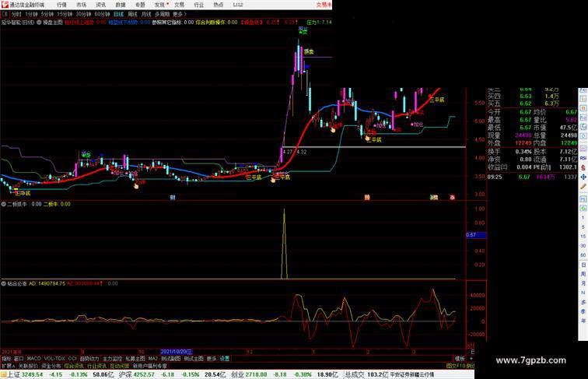Click the chart layout icon before 分时
Image resolution: width=588 pixels, height=379 pixels.
click(5, 14)
